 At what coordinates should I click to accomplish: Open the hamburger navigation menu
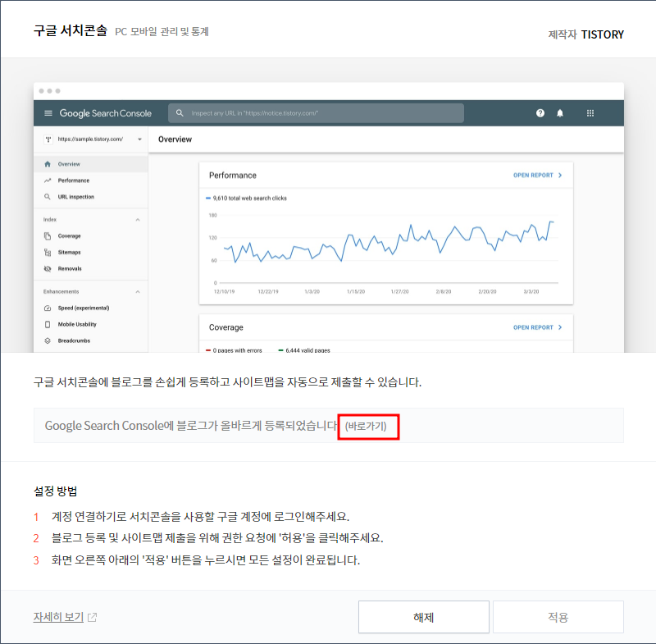tap(48, 113)
